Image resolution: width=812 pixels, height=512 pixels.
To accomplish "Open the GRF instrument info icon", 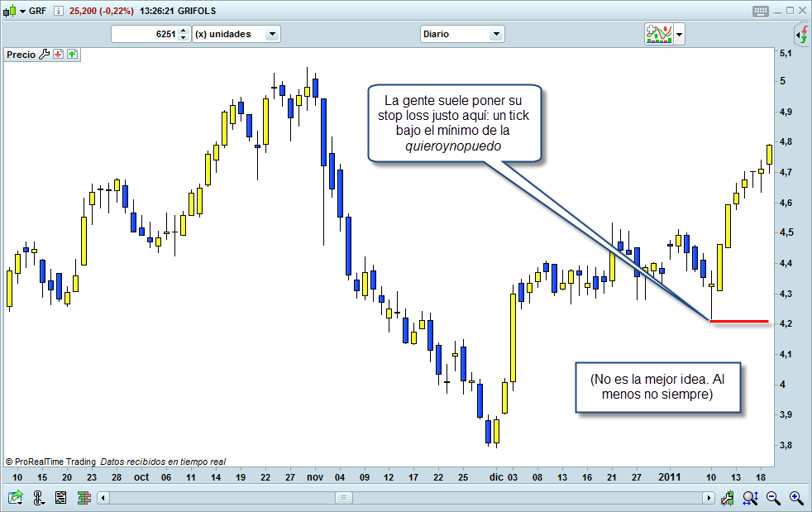I will pos(58,11).
